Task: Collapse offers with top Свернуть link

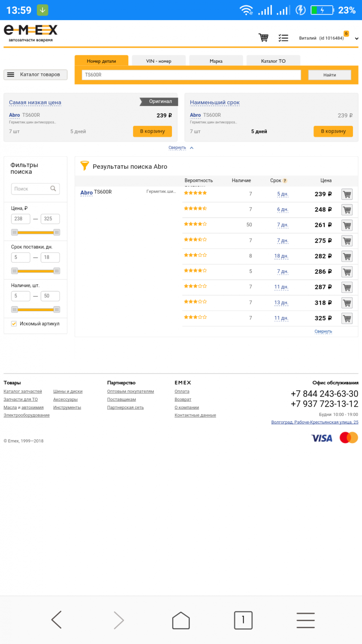Action: [177, 148]
